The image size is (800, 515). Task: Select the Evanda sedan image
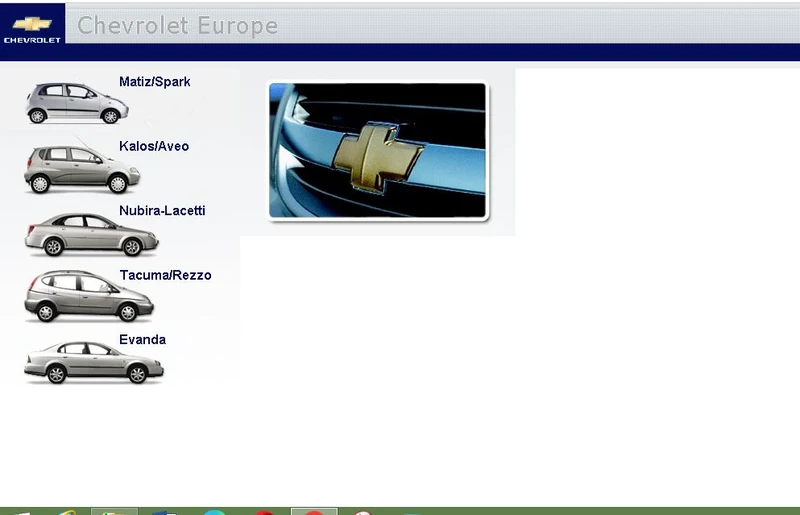pos(94,362)
